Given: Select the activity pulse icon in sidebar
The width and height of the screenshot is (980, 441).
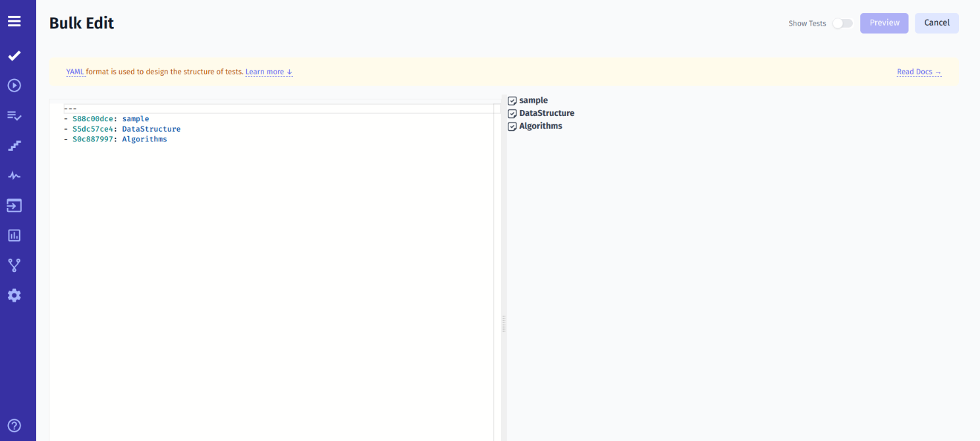Looking at the screenshot, I should click(x=14, y=175).
